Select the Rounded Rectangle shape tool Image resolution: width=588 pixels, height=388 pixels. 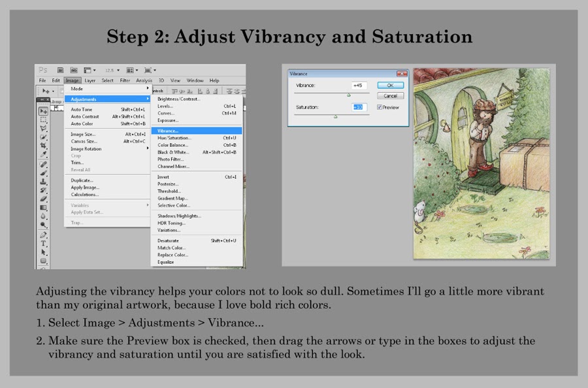coord(44,261)
